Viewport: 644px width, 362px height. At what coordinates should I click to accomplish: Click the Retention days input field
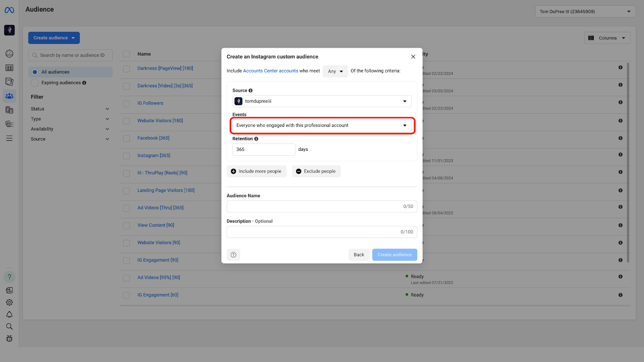[264, 149]
